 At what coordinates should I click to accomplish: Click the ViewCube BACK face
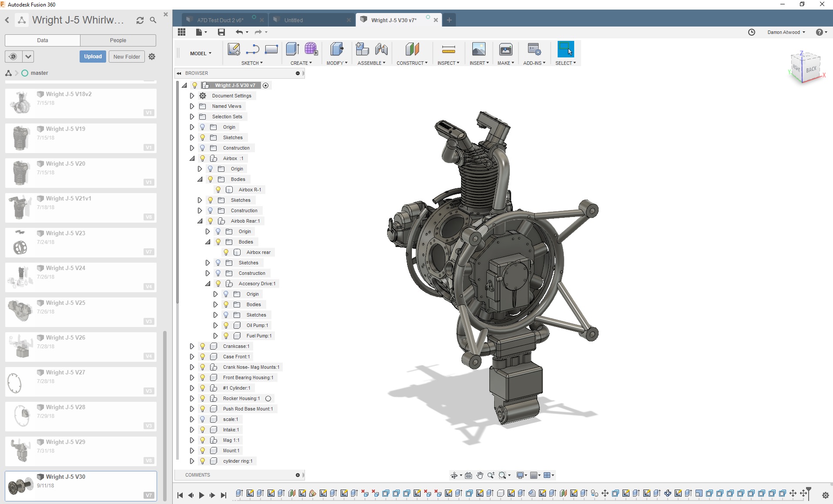click(x=811, y=70)
